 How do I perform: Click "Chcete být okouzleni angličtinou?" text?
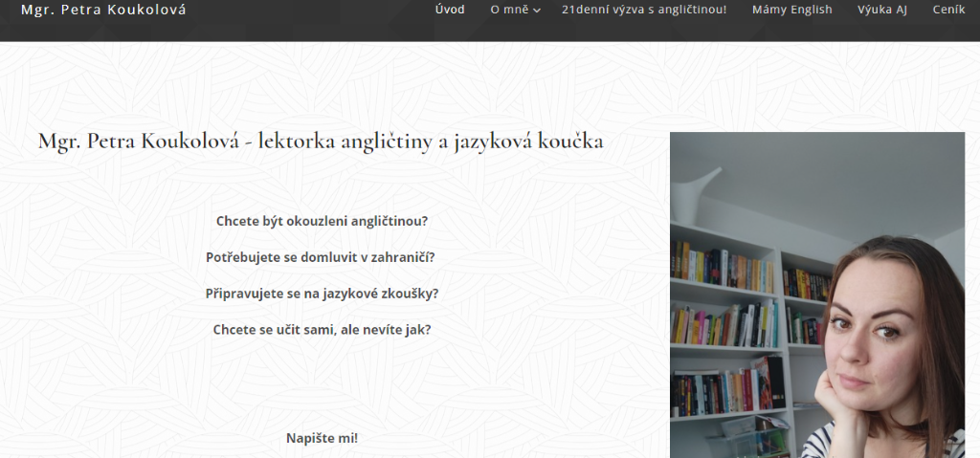tap(322, 221)
